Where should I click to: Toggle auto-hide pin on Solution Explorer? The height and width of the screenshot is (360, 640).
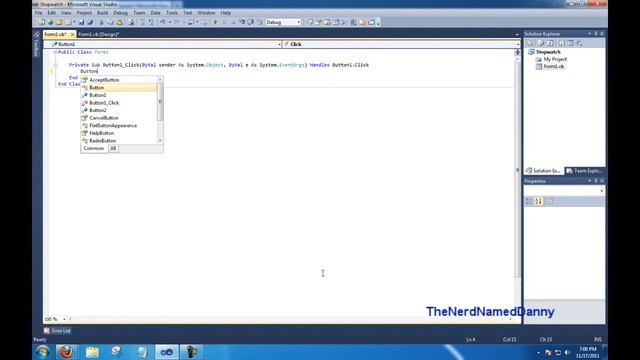tap(596, 34)
